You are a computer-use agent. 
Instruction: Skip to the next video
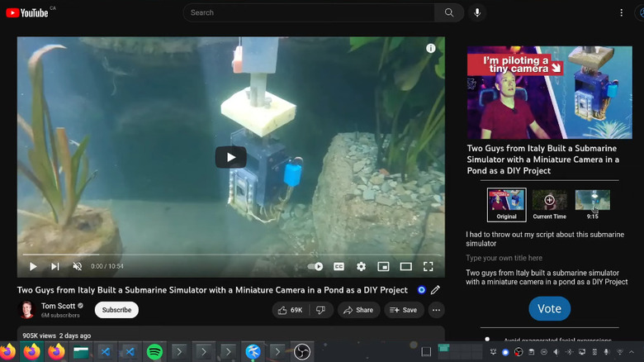tap(55, 266)
